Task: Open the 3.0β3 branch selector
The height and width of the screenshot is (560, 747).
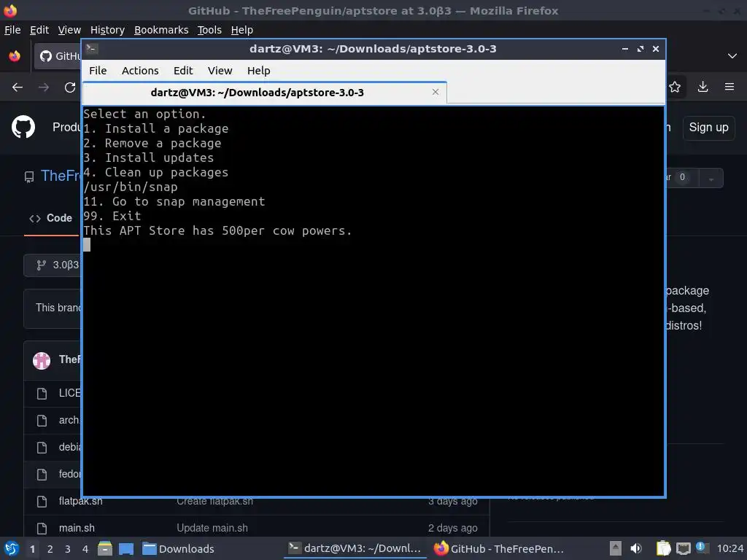Action: [x=53, y=265]
